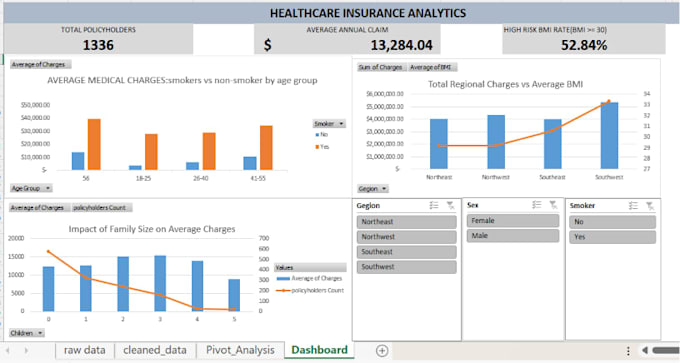The width and height of the screenshot is (680, 363).
Task: Toggle multi-select in Sex slicer
Action: click(x=537, y=205)
